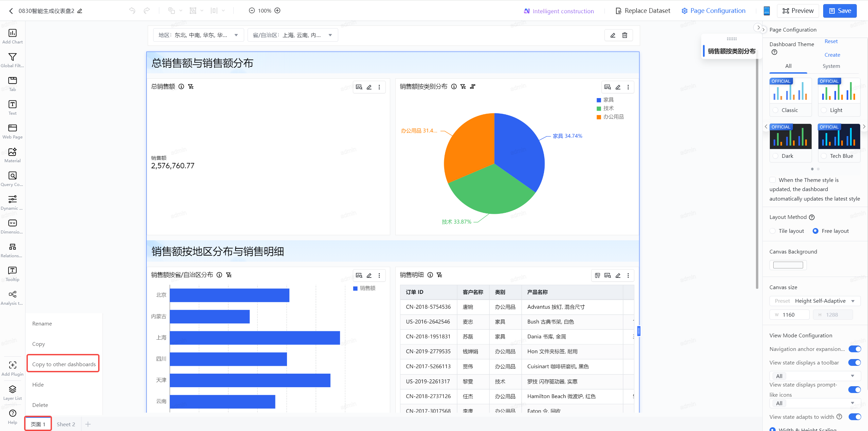Open Replace Dataset
Viewport: 868px width, 431px height.
tap(643, 11)
